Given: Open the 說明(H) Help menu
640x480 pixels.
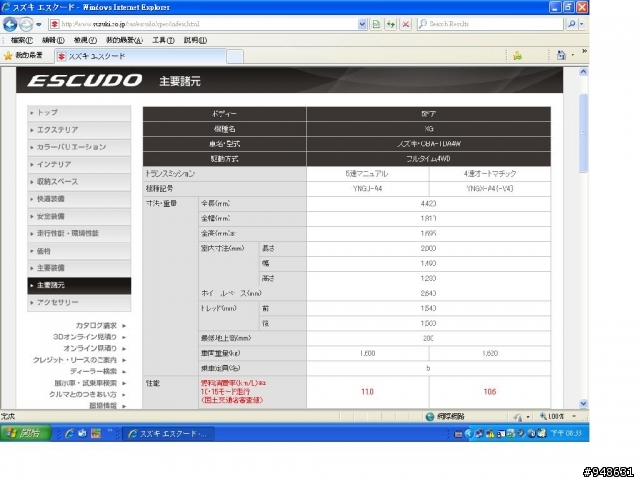Looking at the screenshot, I should [195, 40].
